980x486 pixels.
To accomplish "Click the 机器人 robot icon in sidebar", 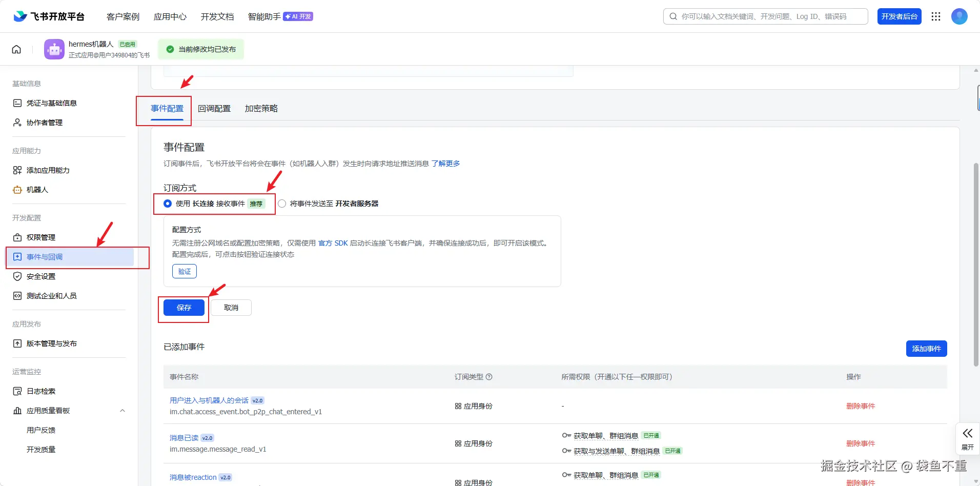I will 17,190.
